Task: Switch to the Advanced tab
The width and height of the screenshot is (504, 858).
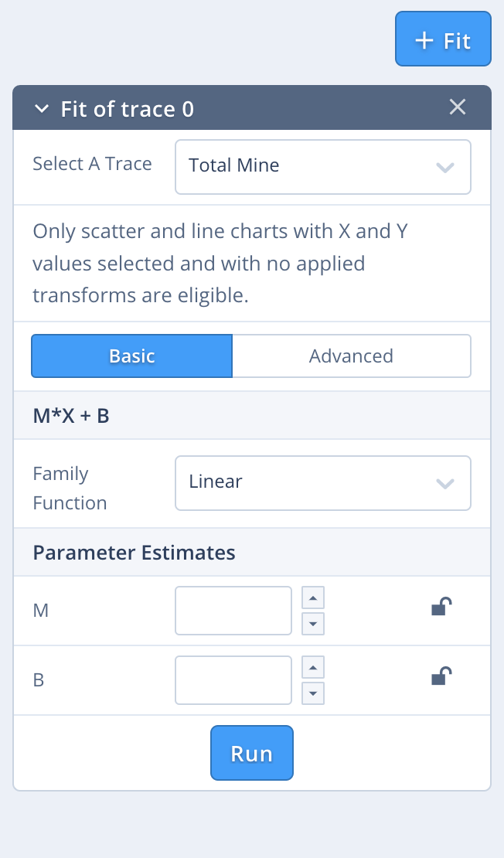Action: pos(351,356)
